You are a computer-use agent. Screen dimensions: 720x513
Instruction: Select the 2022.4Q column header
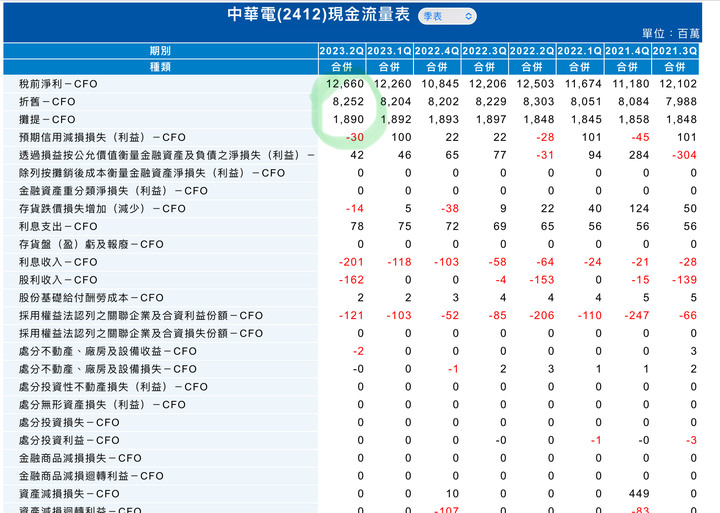tap(437, 51)
